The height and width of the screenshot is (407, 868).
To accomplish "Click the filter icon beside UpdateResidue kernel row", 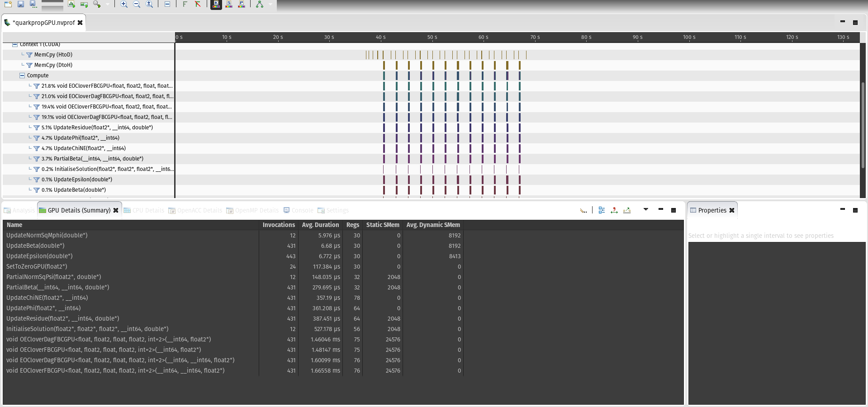I will pos(37,128).
